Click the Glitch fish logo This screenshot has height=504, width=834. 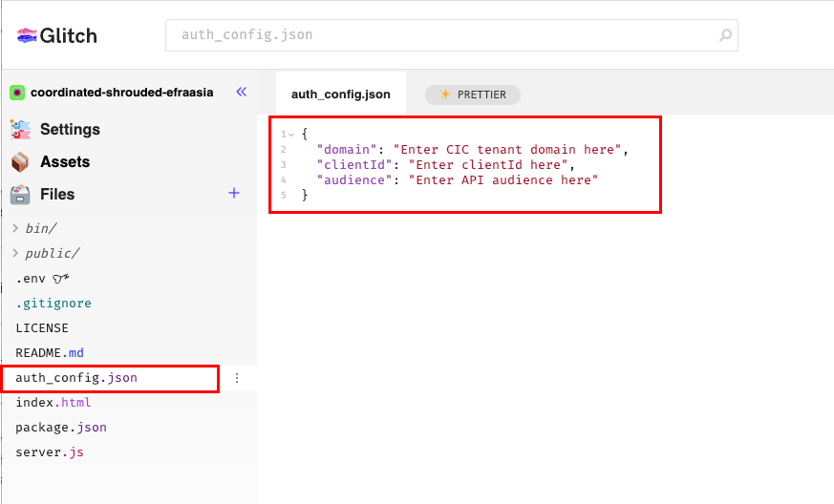[x=29, y=36]
